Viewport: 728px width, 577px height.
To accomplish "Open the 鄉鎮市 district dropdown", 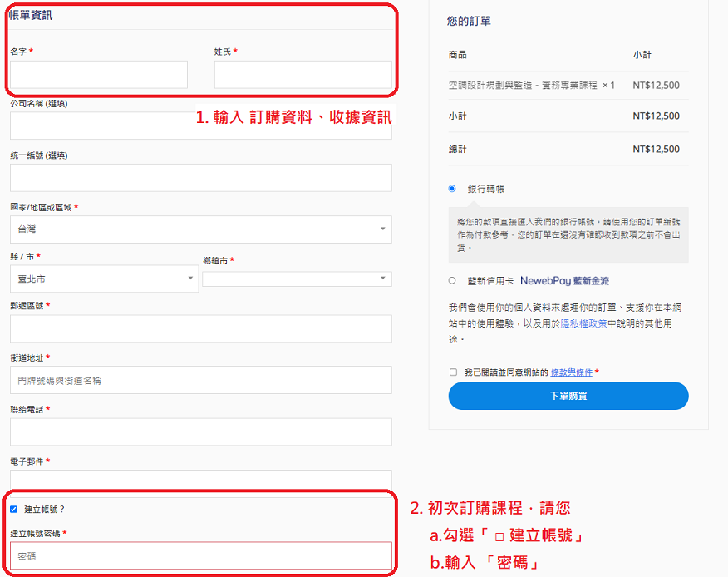I will (297, 279).
